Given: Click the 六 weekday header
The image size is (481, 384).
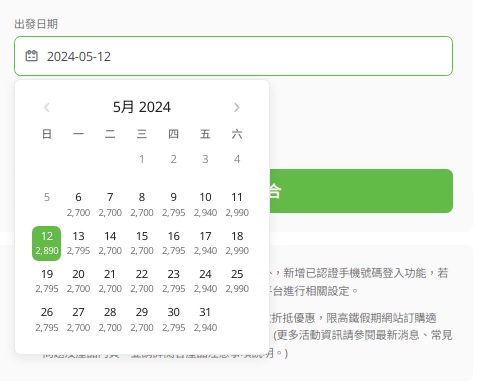Looking at the screenshot, I should click(x=237, y=134).
